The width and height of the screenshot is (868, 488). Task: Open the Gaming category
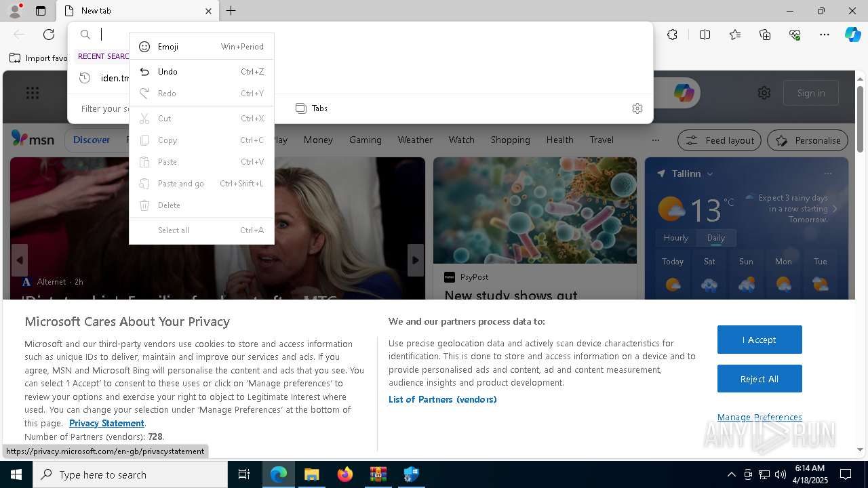366,140
